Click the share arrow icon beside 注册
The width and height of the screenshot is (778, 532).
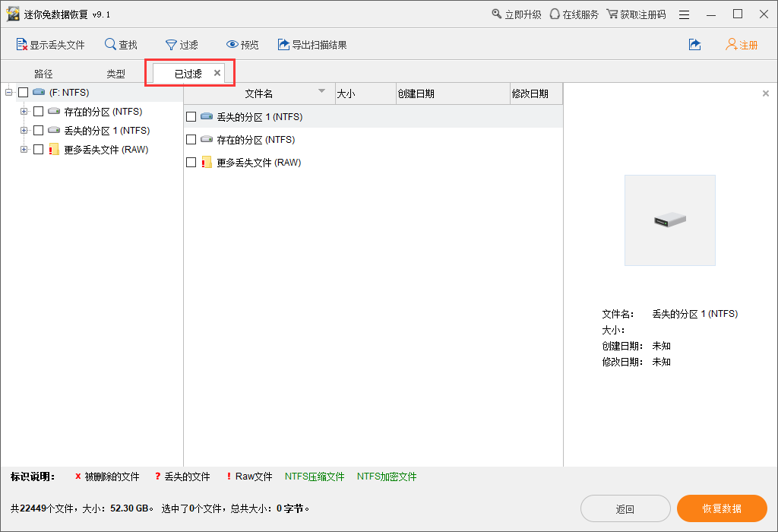click(694, 45)
